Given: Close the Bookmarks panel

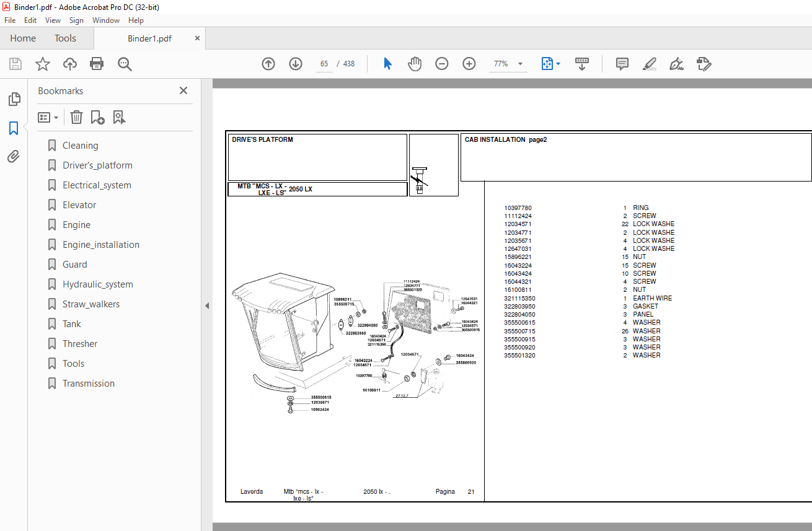Looking at the screenshot, I should coord(183,90).
